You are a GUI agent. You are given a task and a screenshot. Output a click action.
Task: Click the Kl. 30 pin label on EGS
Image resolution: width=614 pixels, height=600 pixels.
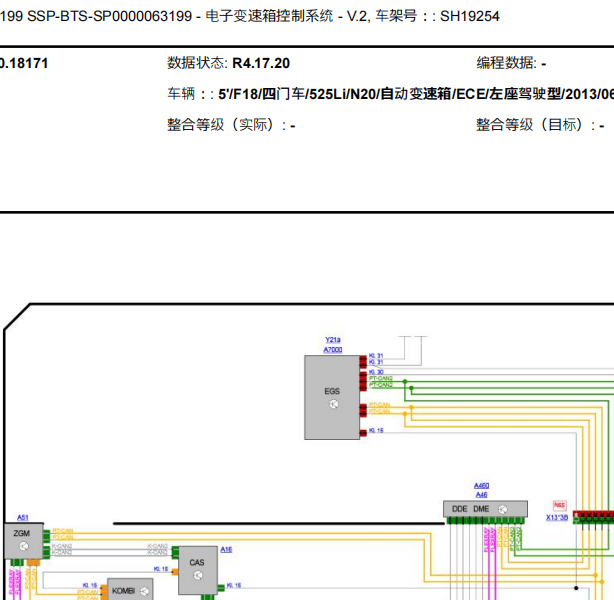(376, 372)
